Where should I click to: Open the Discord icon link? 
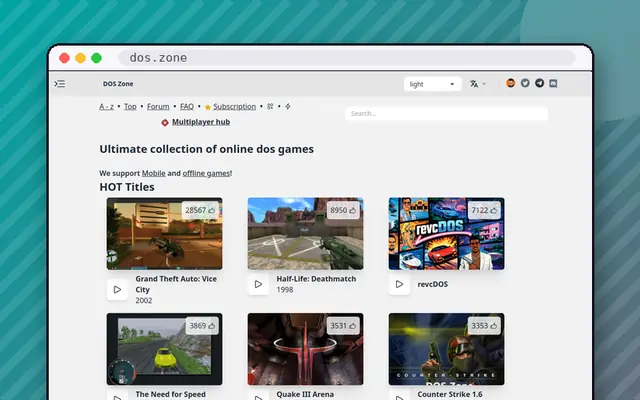point(553,83)
